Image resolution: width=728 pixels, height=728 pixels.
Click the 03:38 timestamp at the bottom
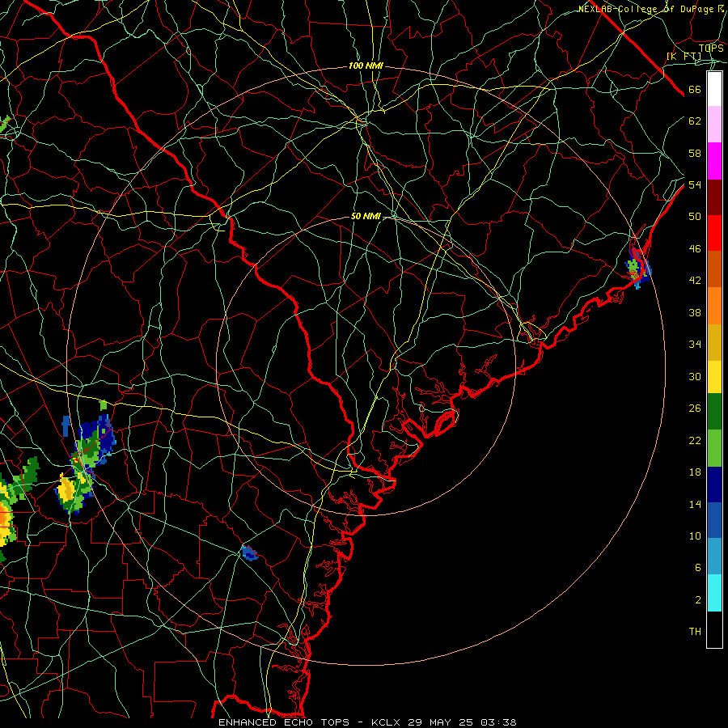(498, 722)
